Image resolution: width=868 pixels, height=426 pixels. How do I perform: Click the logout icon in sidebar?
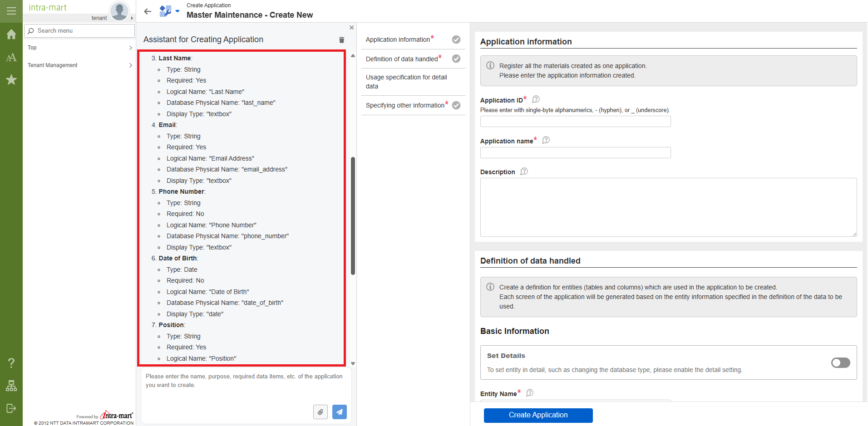pos(11,408)
